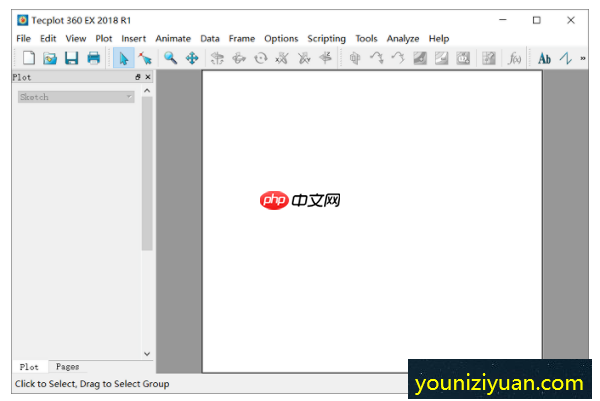Open a file with the folder icon
Viewport: 600px width, 401px height.
[x=50, y=58]
